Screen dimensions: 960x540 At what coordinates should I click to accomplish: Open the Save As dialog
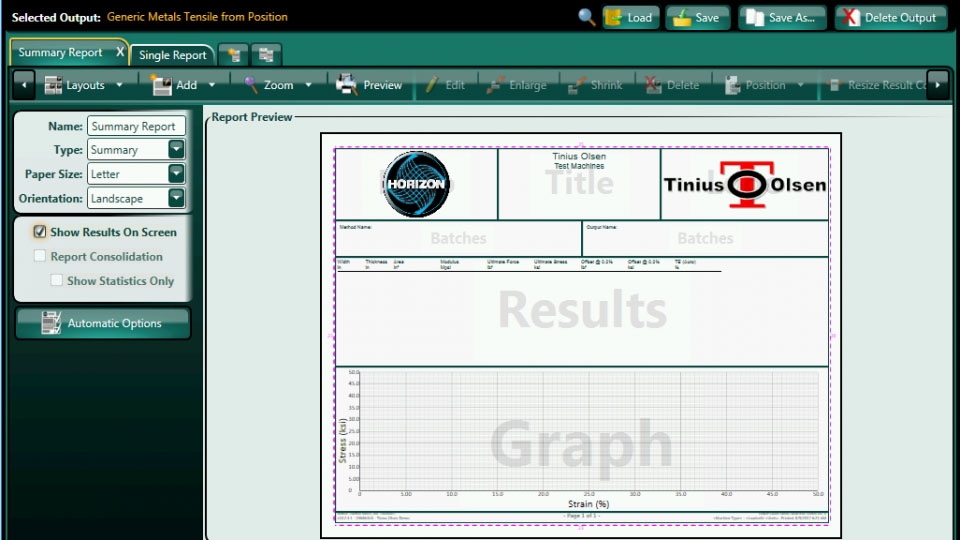click(782, 18)
